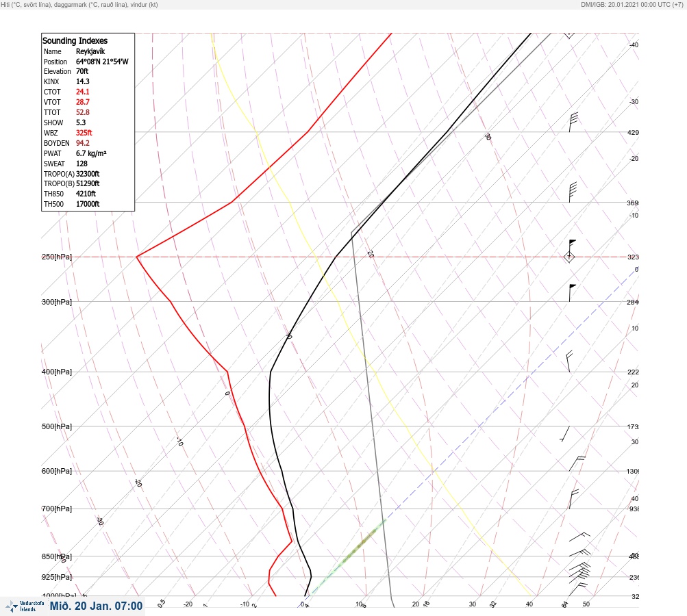Click the wind barb at 500 hPa
Screen dimensions: 687x616
(x=565, y=434)
